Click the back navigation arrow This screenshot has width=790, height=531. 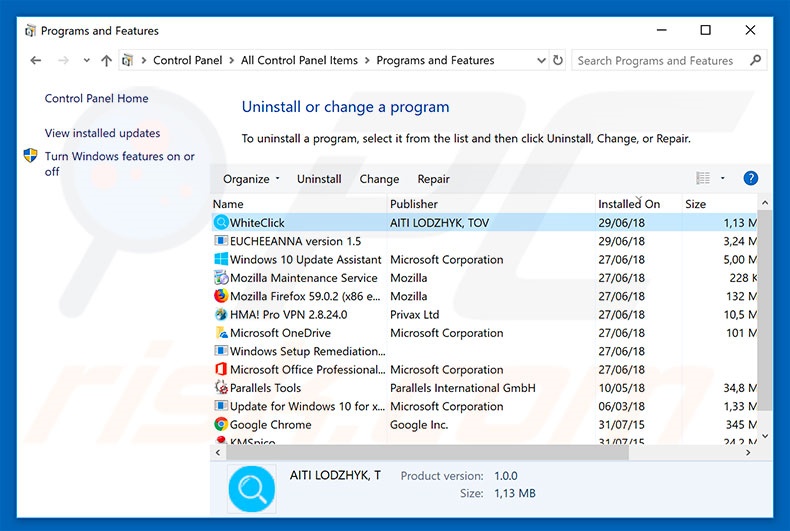tap(36, 61)
